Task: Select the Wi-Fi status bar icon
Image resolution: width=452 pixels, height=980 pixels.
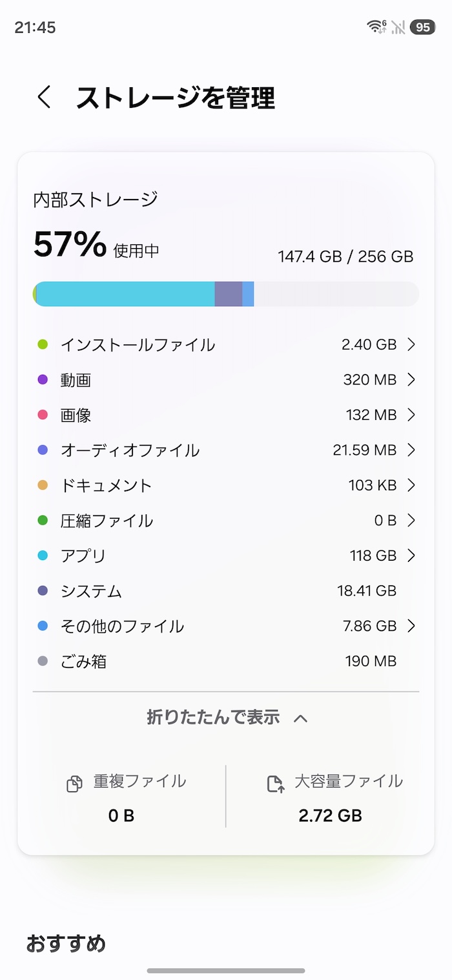Action: click(375, 26)
